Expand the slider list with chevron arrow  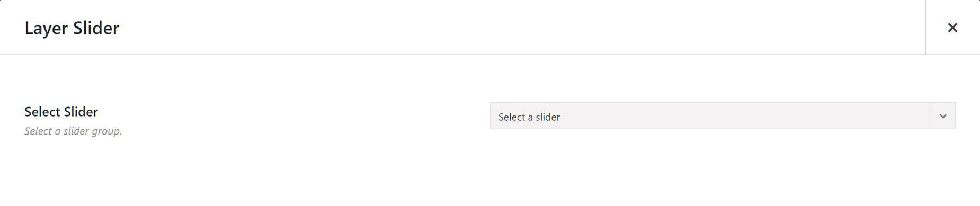click(943, 116)
